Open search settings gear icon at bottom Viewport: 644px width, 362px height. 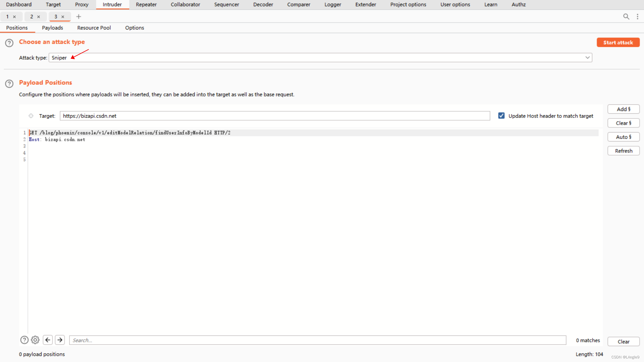pyautogui.click(x=35, y=340)
